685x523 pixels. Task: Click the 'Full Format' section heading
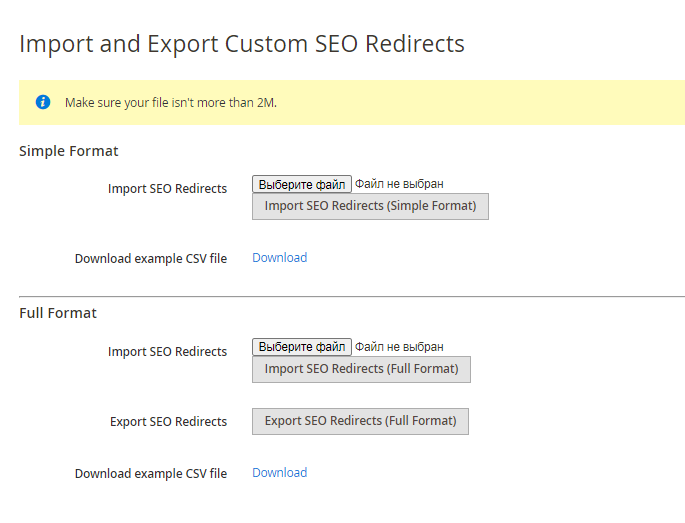point(58,313)
